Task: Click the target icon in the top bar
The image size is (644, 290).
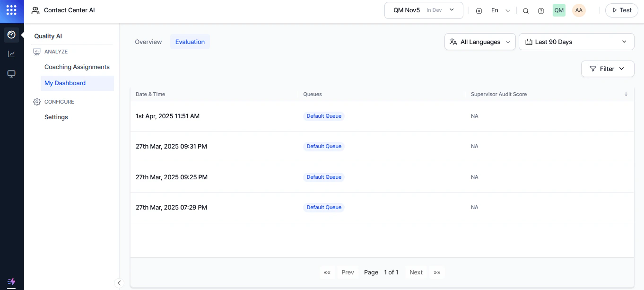Action: tap(479, 10)
